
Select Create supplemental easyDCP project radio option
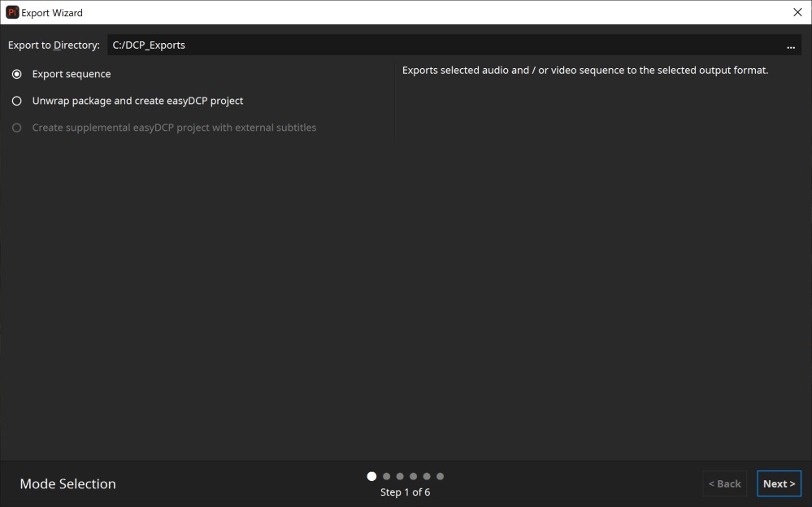coord(17,128)
